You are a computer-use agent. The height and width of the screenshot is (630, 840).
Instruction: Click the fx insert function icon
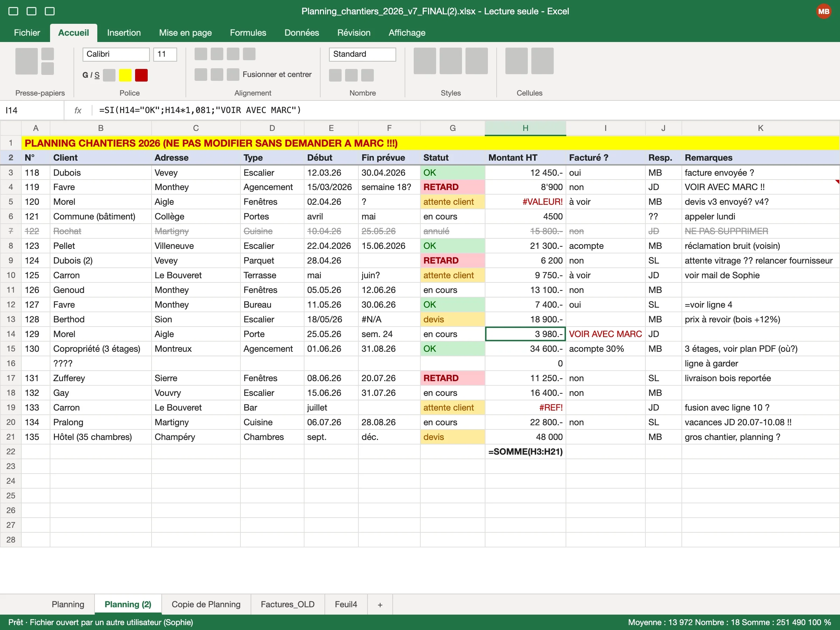pos(78,110)
